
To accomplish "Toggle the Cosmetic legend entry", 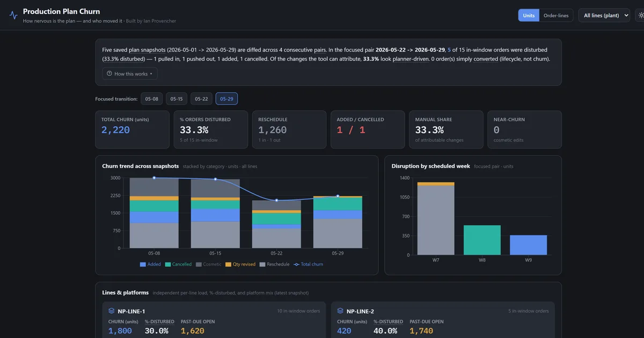I will (209, 264).
